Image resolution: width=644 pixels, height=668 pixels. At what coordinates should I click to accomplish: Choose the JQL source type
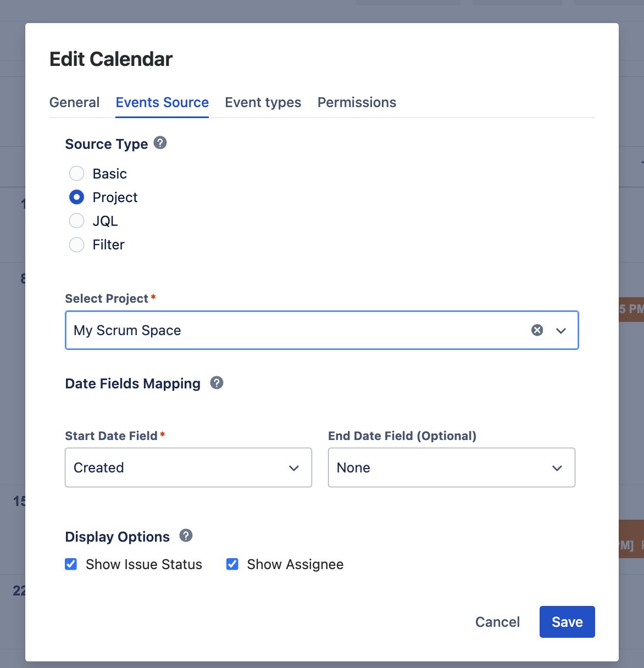(76, 220)
